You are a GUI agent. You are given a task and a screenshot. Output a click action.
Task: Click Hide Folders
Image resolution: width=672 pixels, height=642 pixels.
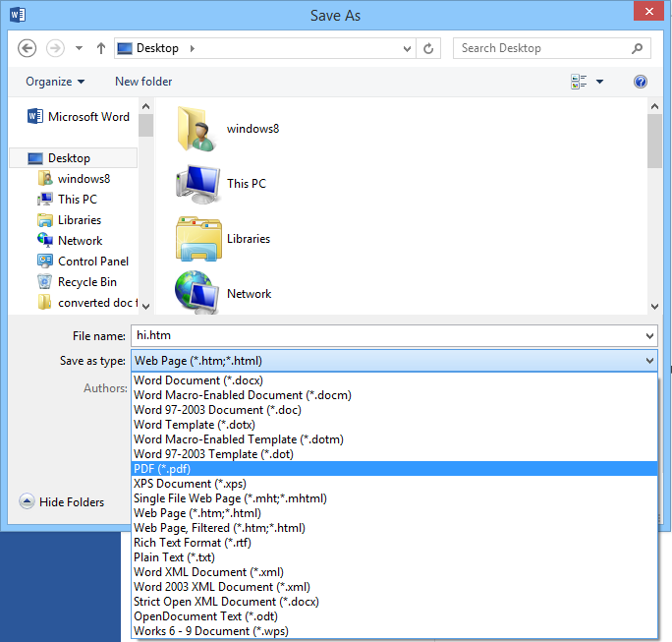click(62, 501)
